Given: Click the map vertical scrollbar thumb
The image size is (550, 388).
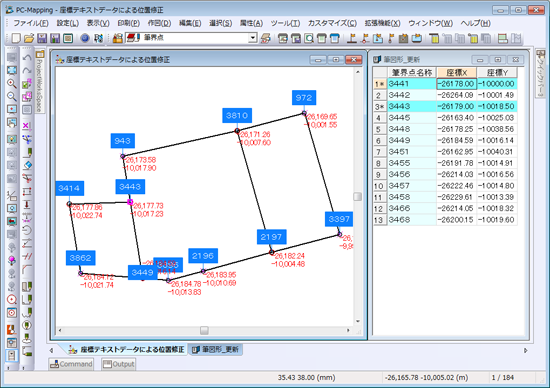Looking at the screenshot, I should pos(357,196).
